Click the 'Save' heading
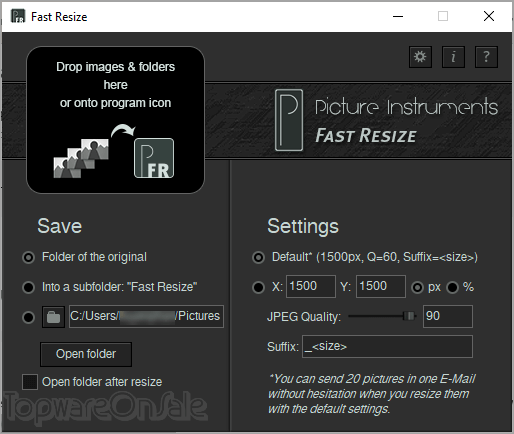This screenshot has width=514, height=434. click(x=60, y=226)
